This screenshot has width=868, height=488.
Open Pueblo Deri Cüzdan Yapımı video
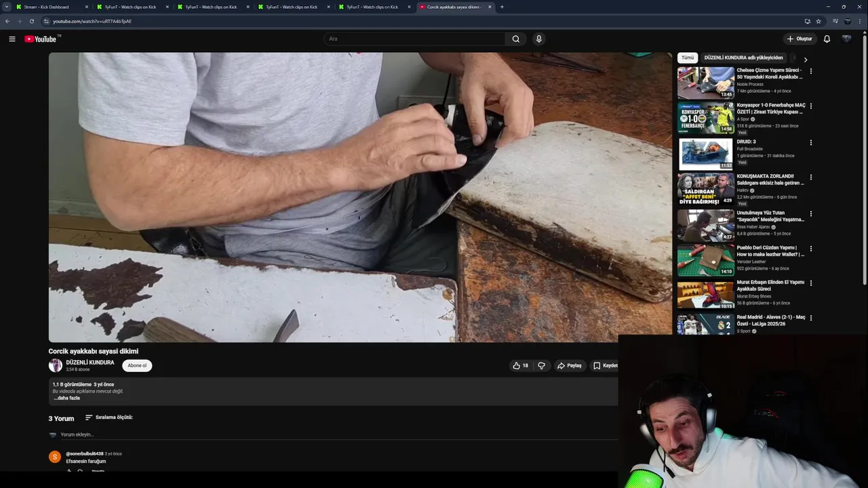coord(770,251)
